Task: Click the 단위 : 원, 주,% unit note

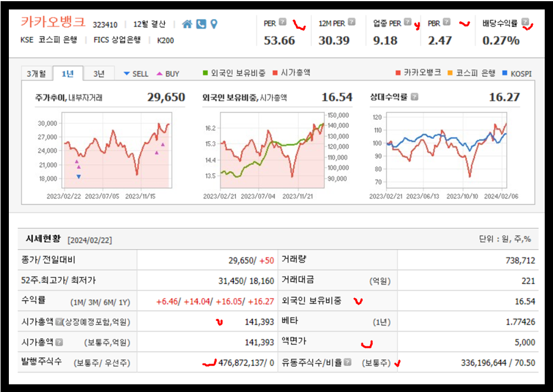Action: click(505, 239)
